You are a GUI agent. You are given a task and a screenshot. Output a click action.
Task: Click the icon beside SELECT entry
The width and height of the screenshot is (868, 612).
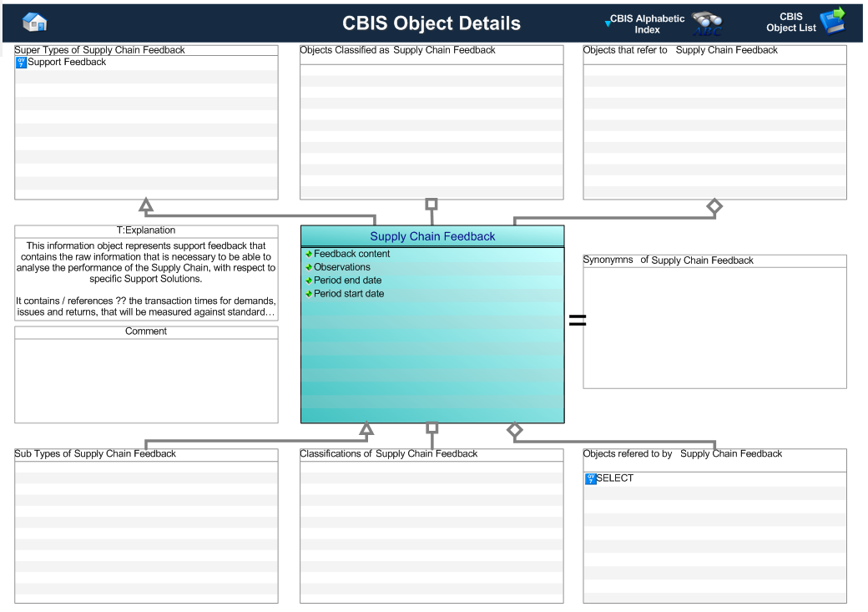pyautogui.click(x=591, y=478)
